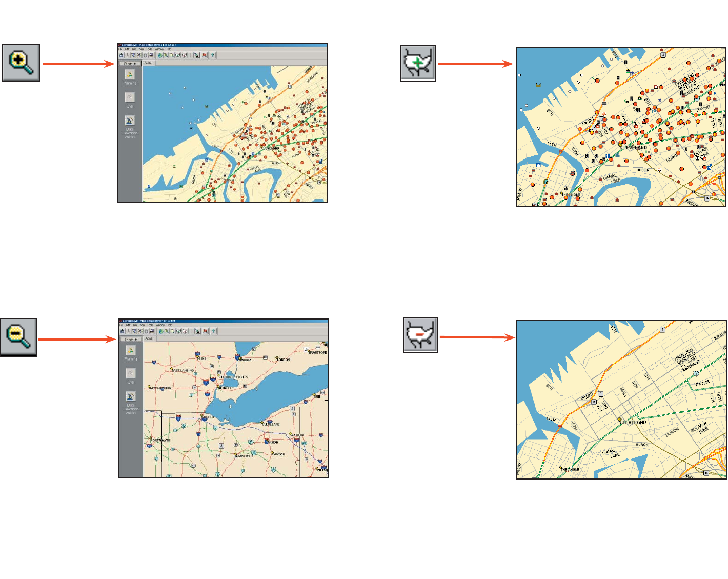
Task: Open the Planning shortcut in the level 4 window
Action: click(131, 352)
